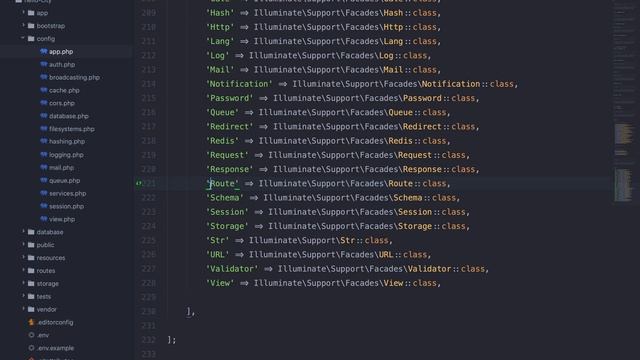The image size is (640, 360).
Task: Open mail.php in the file tree
Action: tap(61, 167)
